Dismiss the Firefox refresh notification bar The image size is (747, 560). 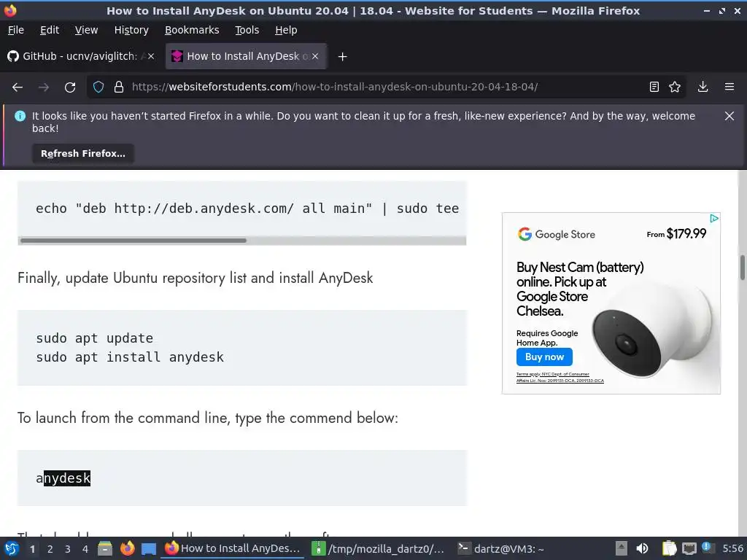[x=729, y=116]
